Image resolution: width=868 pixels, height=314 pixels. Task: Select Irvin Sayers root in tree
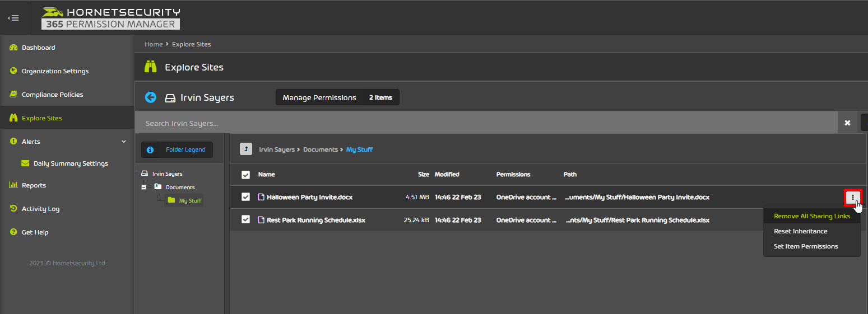coord(168,174)
